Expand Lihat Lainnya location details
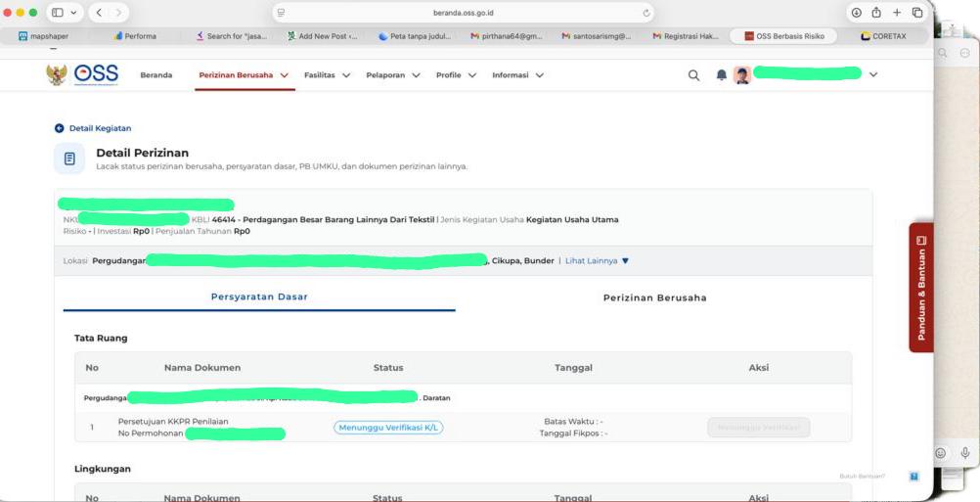Screen dimensions: 980x502 (597, 260)
